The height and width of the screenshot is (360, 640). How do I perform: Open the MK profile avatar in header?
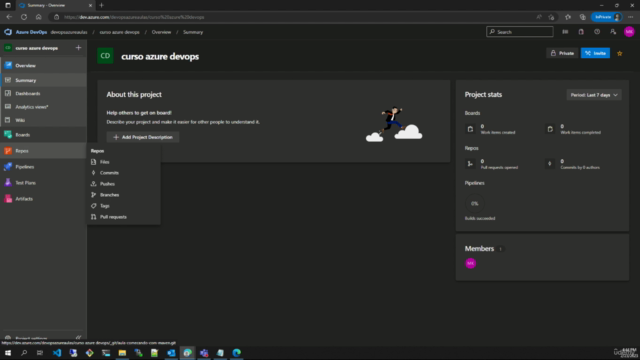click(629, 32)
